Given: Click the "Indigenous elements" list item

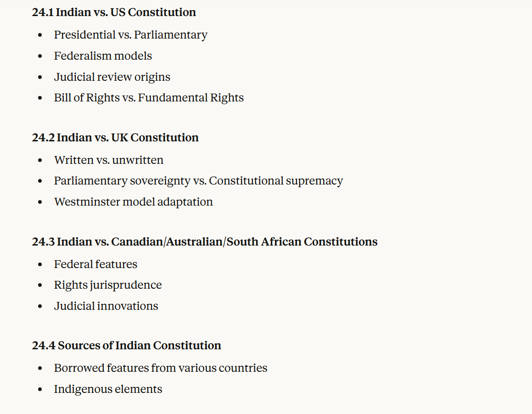Looking at the screenshot, I should coord(108,389).
